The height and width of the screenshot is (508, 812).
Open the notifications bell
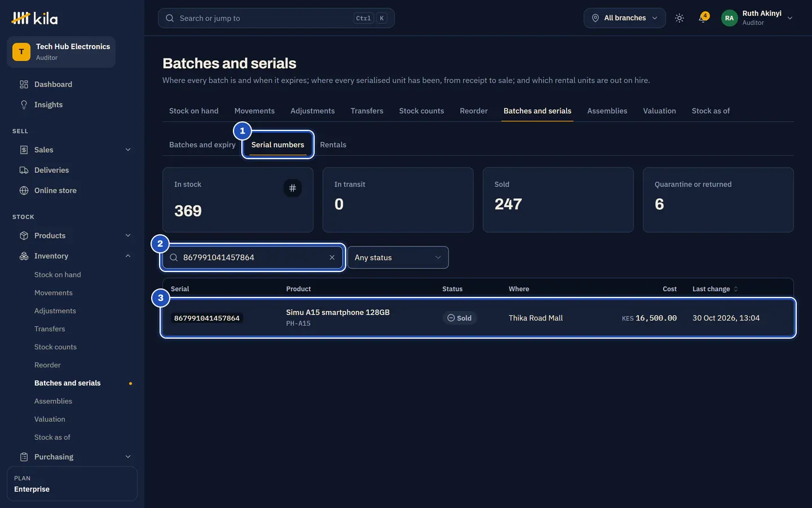pos(703,18)
